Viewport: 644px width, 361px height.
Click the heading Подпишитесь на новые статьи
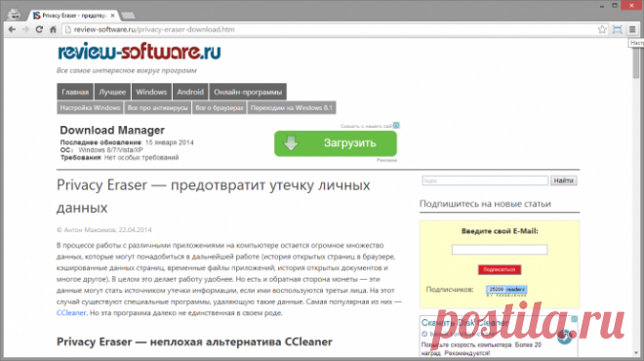point(485,204)
